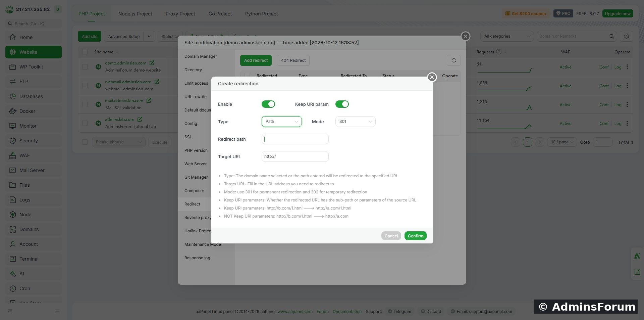Close the Site modification window
The width and height of the screenshot is (644, 320).
[x=465, y=36]
